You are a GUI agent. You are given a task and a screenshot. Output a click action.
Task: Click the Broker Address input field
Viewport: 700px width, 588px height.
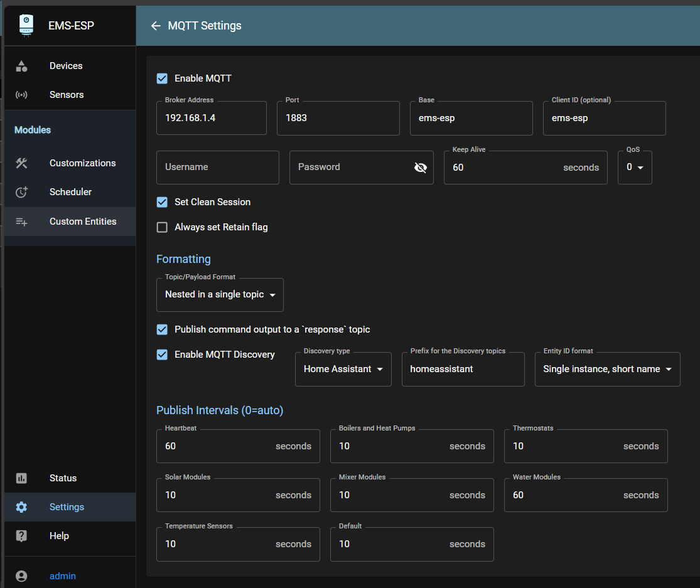211,118
